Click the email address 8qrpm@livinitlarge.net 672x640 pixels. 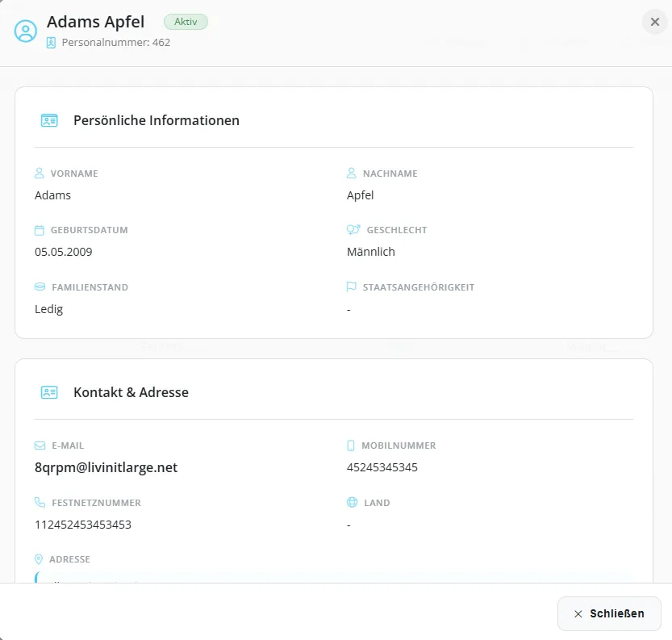pos(106,467)
